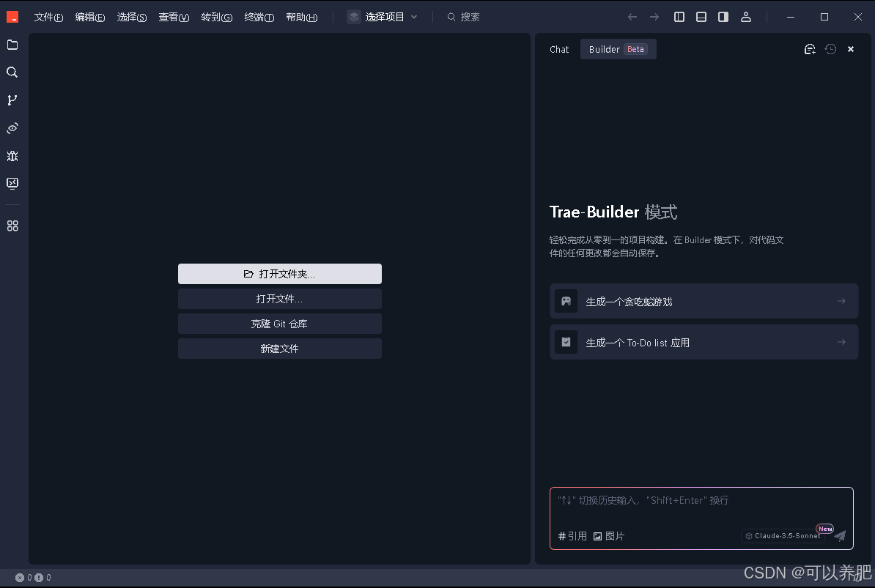The width and height of the screenshot is (875, 588).
Task: Toggle the bottom panel layout icon
Action: coord(701,18)
